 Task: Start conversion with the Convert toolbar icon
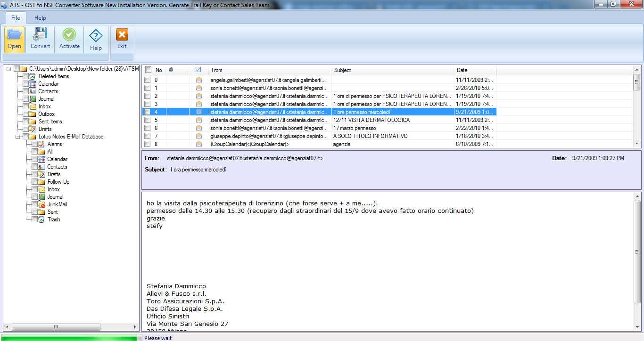tap(40, 38)
